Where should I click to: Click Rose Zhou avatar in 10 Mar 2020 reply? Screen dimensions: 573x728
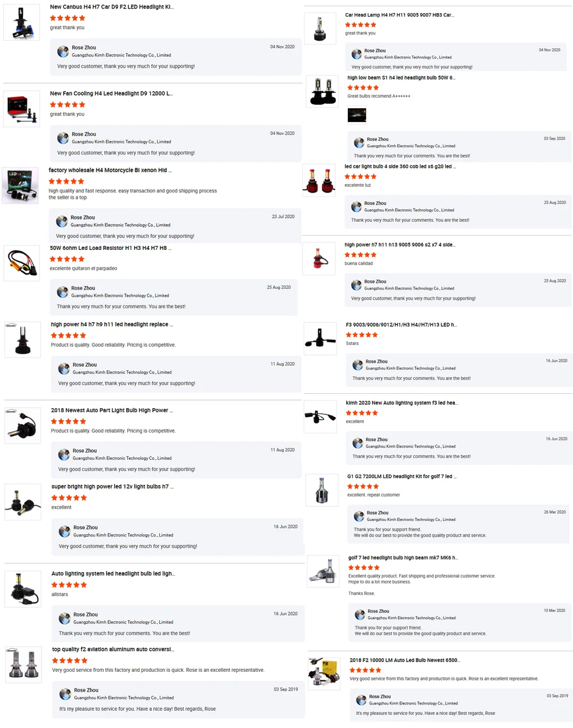pyautogui.click(x=360, y=615)
